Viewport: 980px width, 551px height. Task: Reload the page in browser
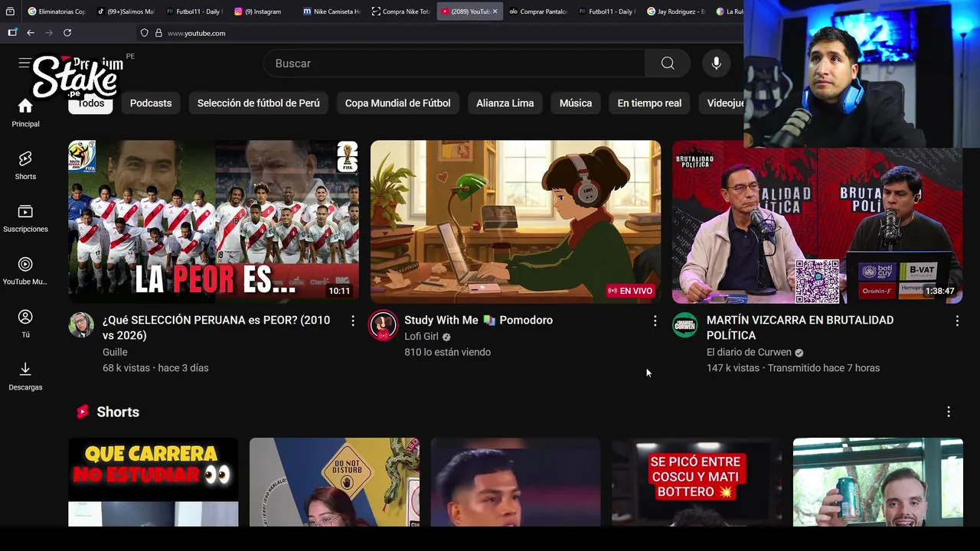click(67, 33)
